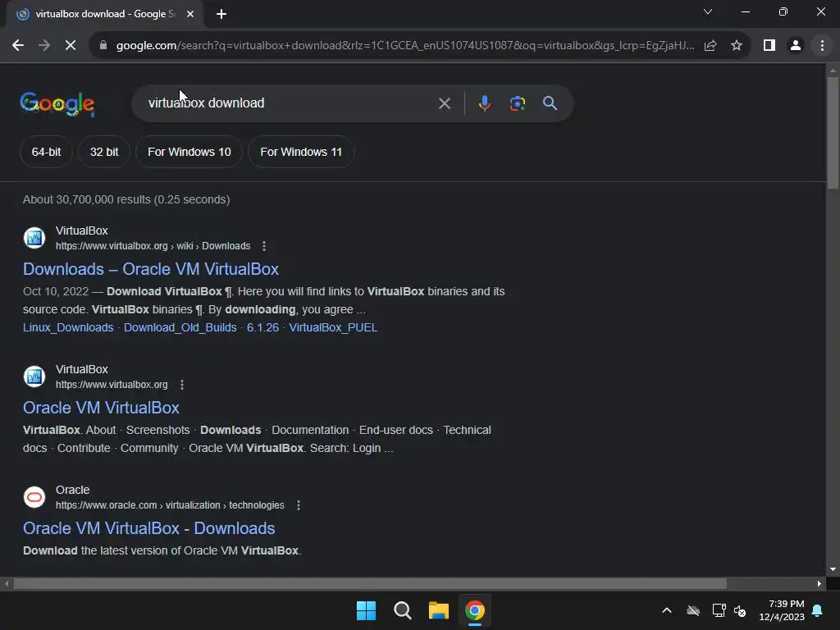Open File Explorer from taskbar

438,610
